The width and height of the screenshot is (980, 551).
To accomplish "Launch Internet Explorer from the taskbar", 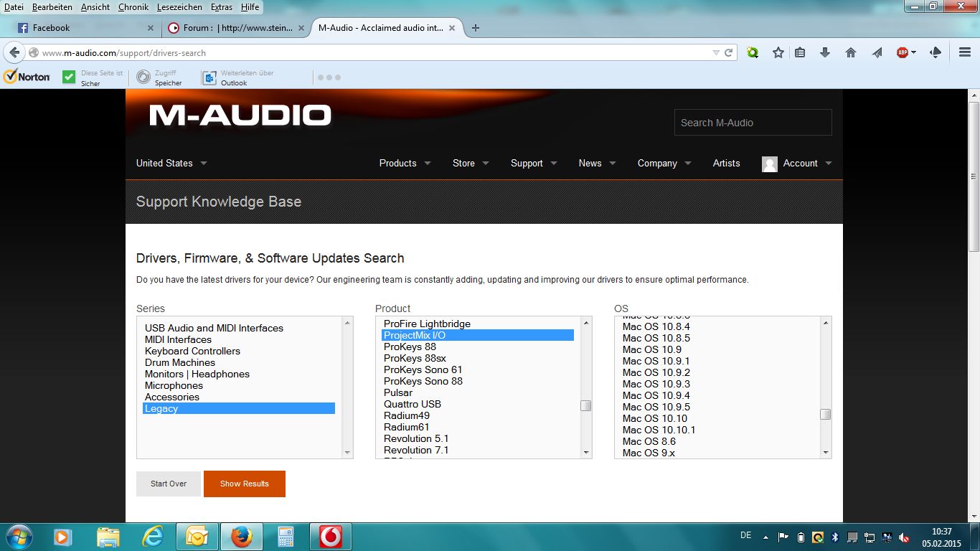I will [x=153, y=537].
